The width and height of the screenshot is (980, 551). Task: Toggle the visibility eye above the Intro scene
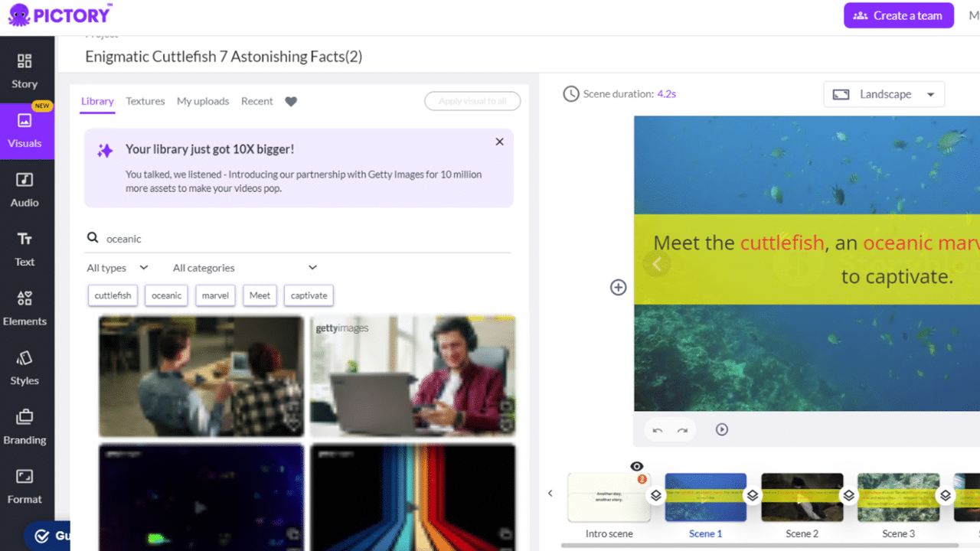[x=636, y=466]
